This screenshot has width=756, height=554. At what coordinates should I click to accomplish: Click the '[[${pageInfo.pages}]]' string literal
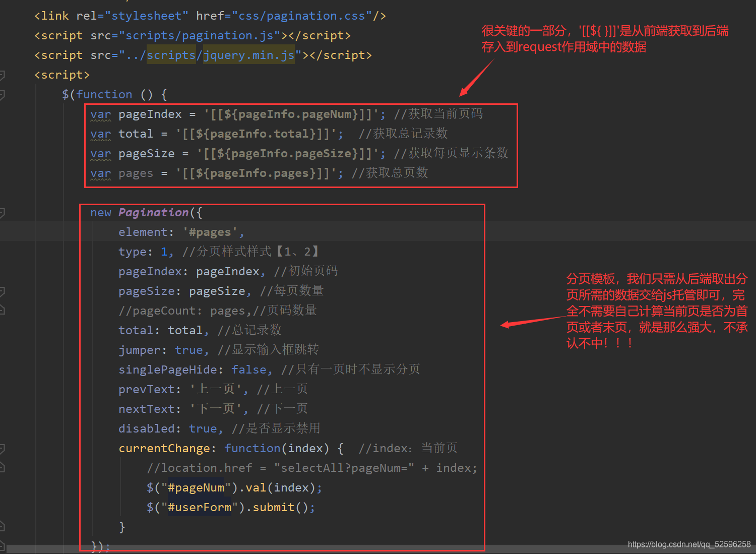256,173
